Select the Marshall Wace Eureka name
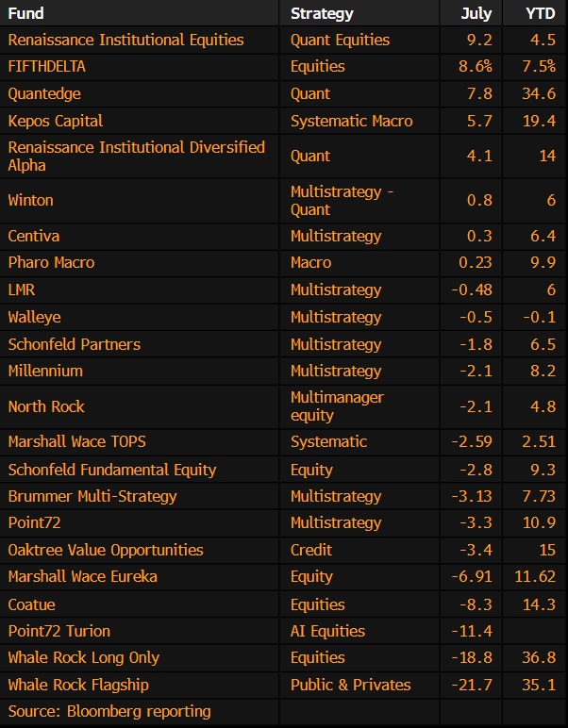This screenshot has width=568, height=728. tap(83, 576)
